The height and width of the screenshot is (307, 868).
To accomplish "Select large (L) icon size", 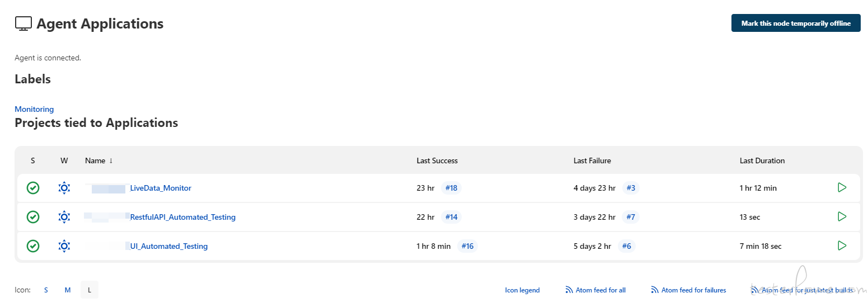I will click(90, 290).
